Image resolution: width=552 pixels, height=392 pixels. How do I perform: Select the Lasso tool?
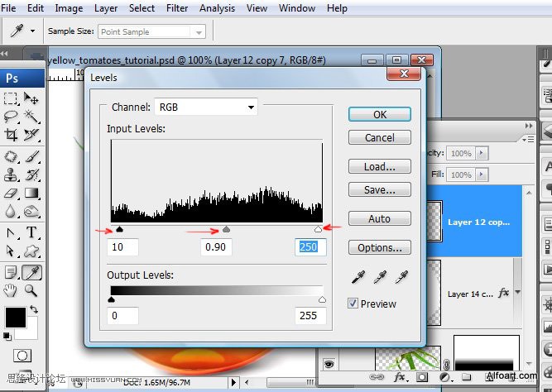point(11,117)
